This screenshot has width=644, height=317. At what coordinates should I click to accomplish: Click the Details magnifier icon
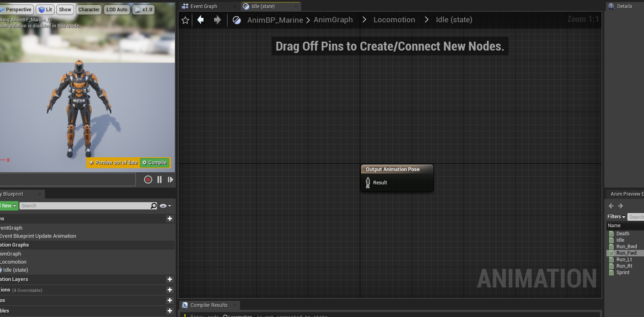[612, 6]
